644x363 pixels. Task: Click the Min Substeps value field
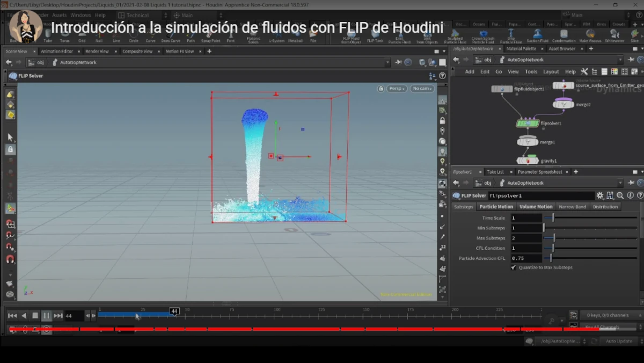tap(526, 228)
